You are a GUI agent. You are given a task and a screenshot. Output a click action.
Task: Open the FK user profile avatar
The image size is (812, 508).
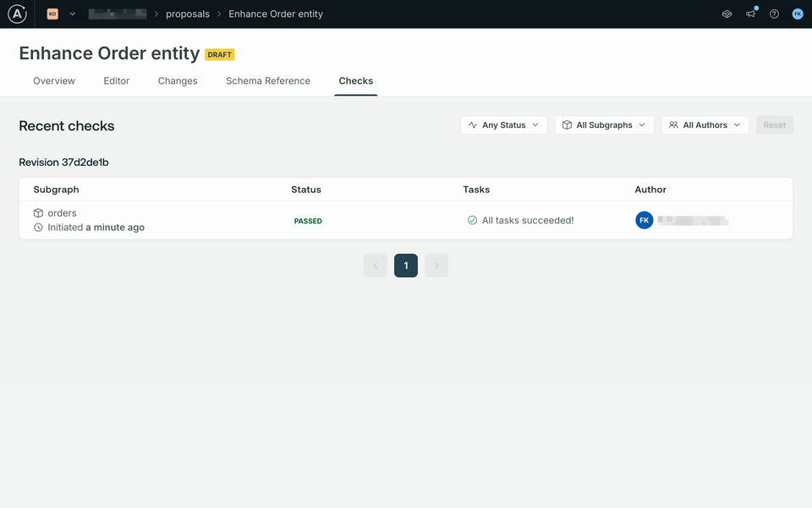[798, 14]
